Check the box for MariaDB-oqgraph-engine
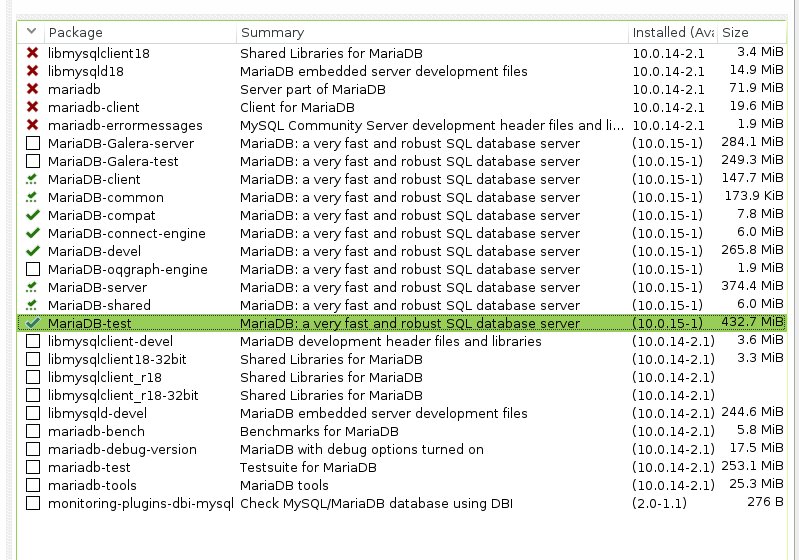799x560 pixels. click(x=33, y=269)
